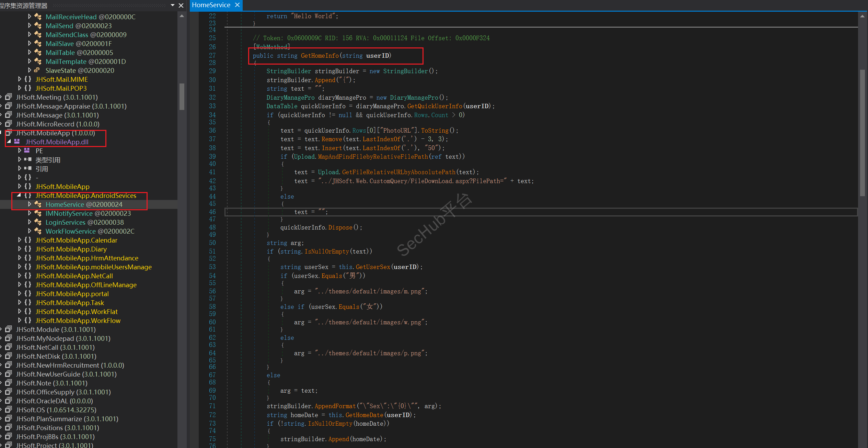Click the JHSoft.MobileApp.Calendar namespace icon
The width and height of the screenshot is (868, 448).
pyautogui.click(x=28, y=240)
